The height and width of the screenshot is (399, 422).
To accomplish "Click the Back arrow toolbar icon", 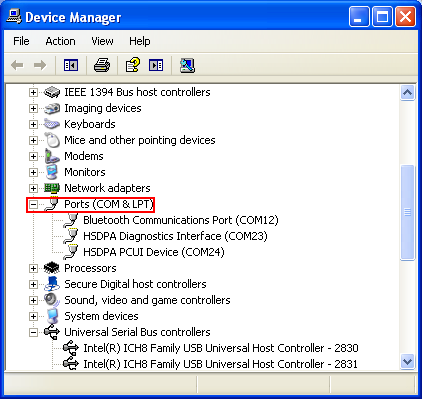I will [17, 65].
